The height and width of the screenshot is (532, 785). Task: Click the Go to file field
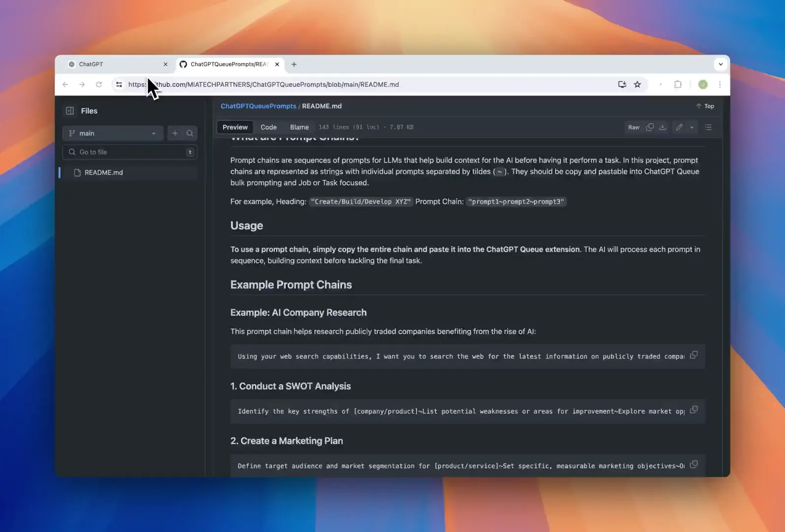[x=130, y=152]
